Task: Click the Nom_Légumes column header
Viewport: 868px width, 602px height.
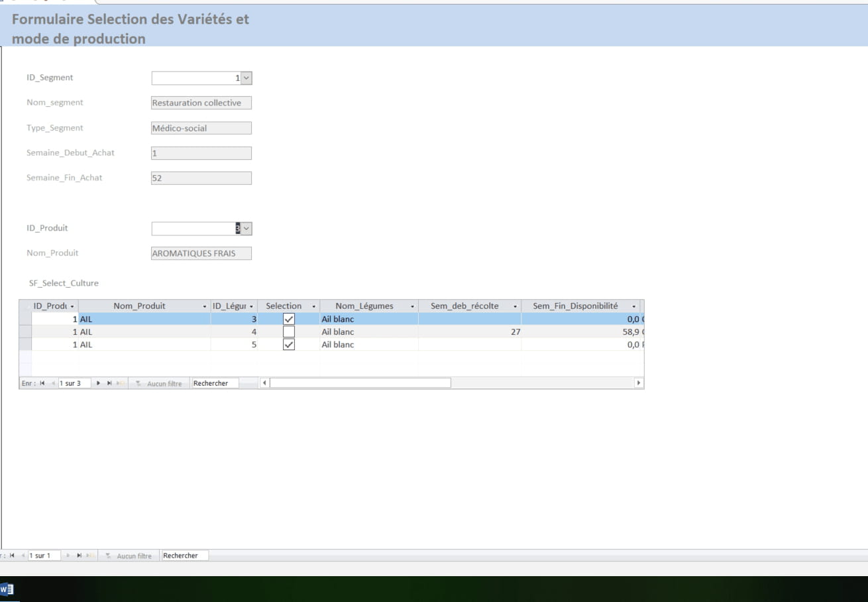Action: [364, 306]
